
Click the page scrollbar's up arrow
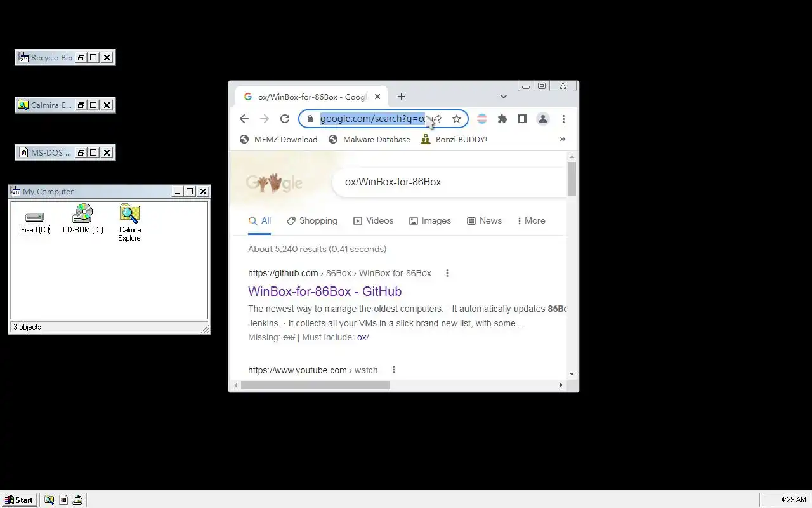click(572, 156)
